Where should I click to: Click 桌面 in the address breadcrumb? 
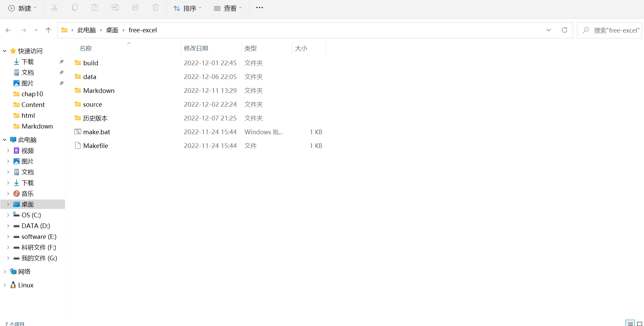[112, 30]
